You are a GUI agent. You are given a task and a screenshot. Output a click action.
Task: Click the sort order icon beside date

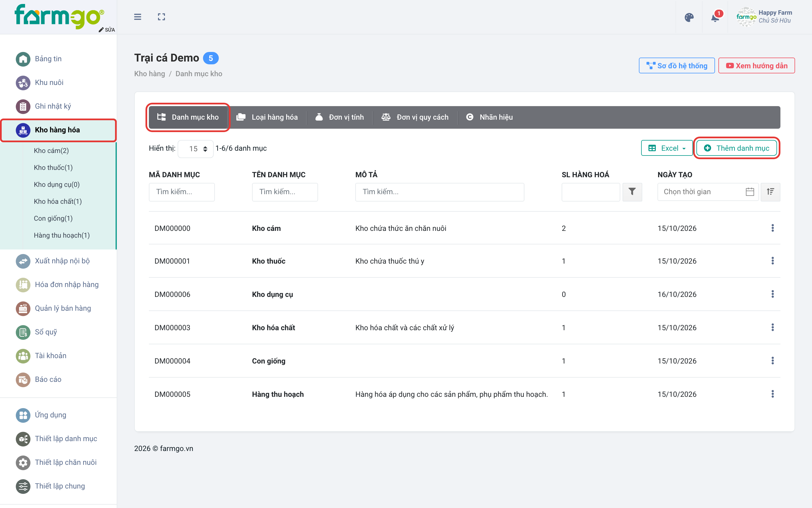coord(770,192)
